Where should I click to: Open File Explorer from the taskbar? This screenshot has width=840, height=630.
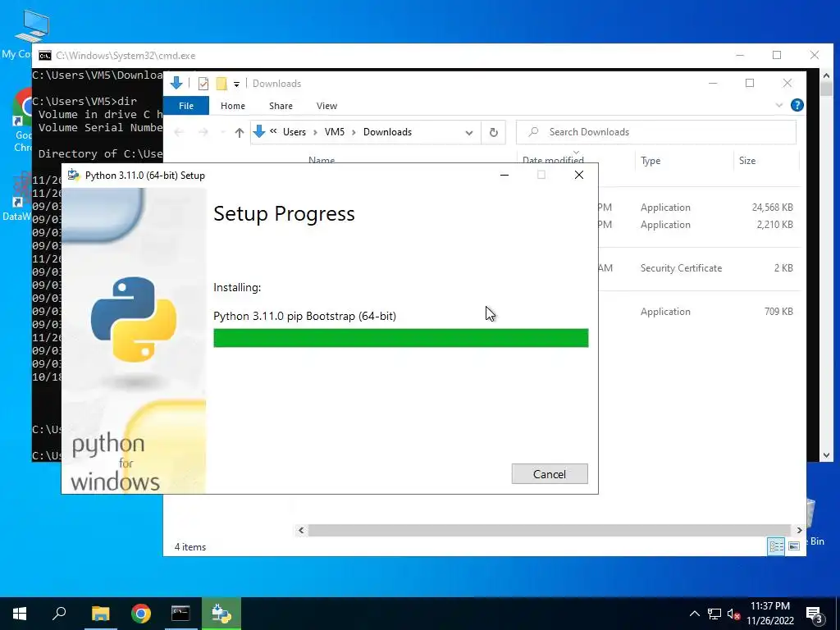point(100,614)
